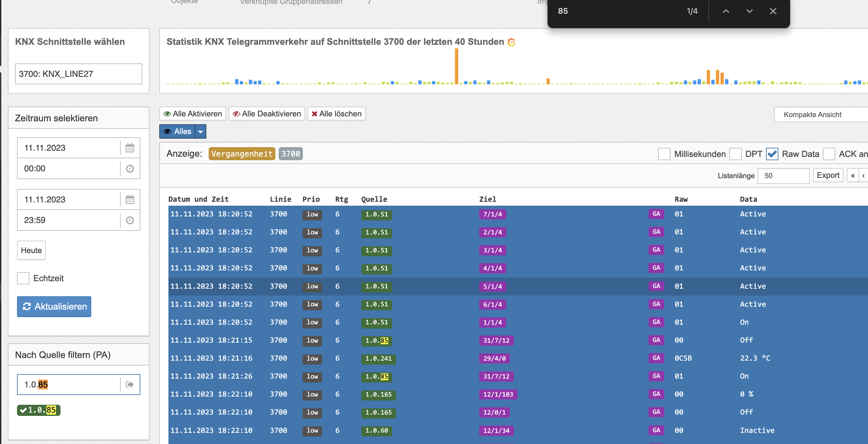Select destination address 31/7/12 at 18:21:15
The width and height of the screenshot is (868, 444).
point(496,340)
